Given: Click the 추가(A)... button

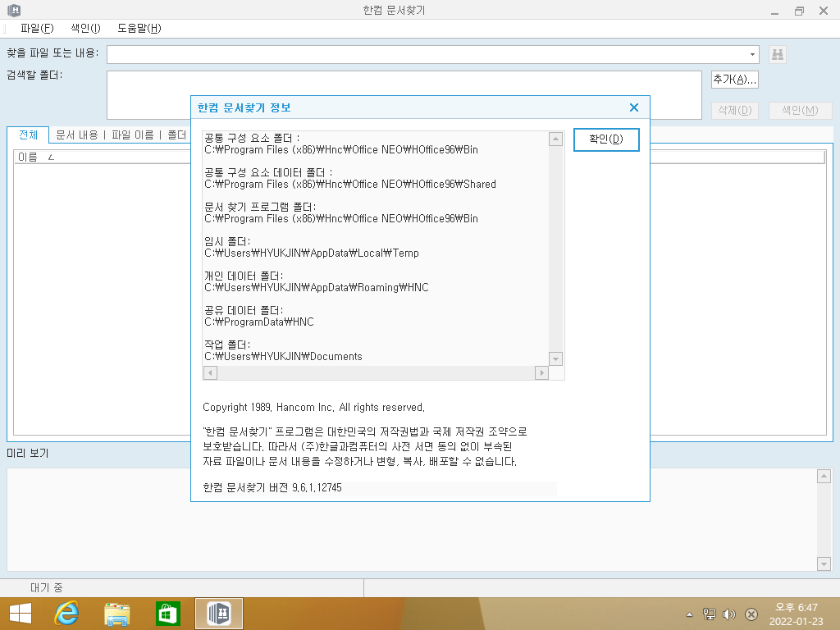Looking at the screenshot, I should point(734,80).
